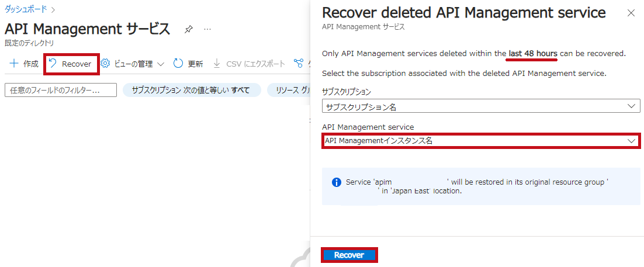644x267 pixels.
Task: Pin the API Management サービス page
Action: [189, 30]
